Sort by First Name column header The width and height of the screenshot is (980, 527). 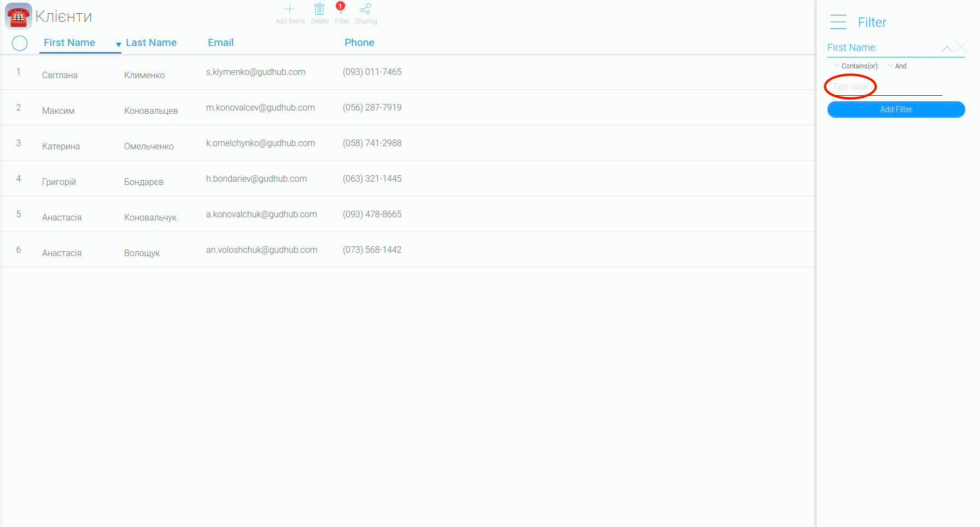[x=69, y=43]
